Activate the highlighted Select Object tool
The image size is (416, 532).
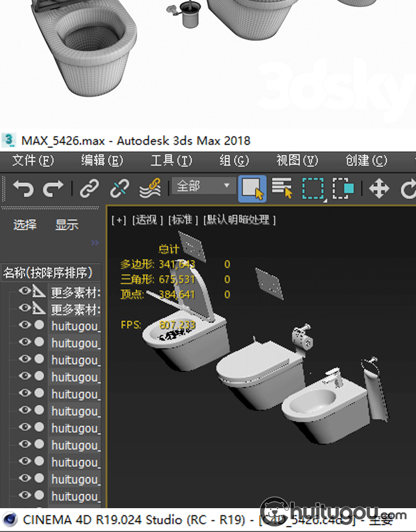tap(252, 188)
